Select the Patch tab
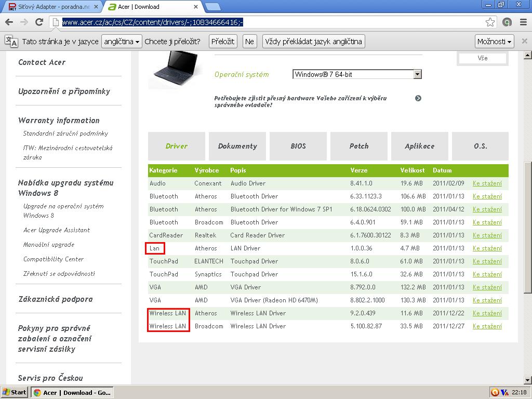The image size is (532, 399). coord(358,146)
